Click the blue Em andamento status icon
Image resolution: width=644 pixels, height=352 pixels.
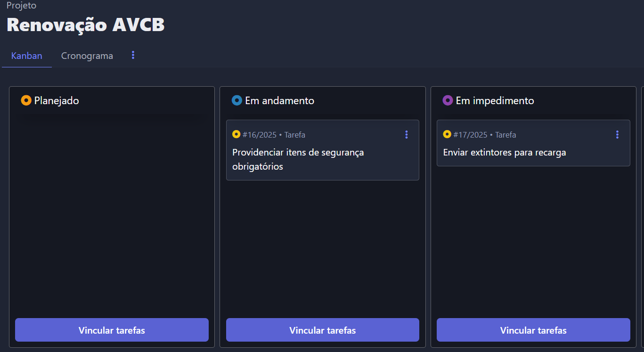pos(237,100)
